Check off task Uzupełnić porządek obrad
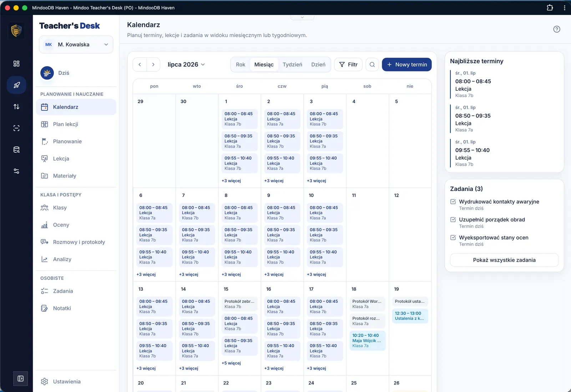The image size is (571, 392). pyautogui.click(x=453, y=220)
